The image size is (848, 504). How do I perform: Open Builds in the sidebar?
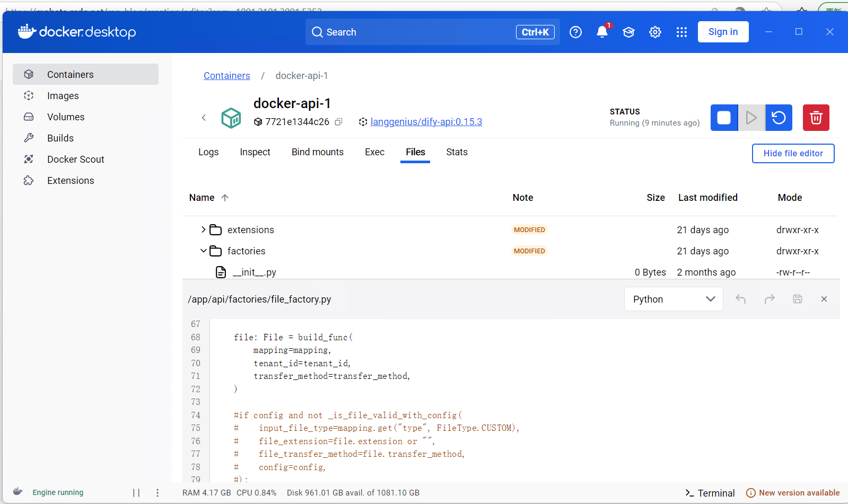(x=85, y=138)
